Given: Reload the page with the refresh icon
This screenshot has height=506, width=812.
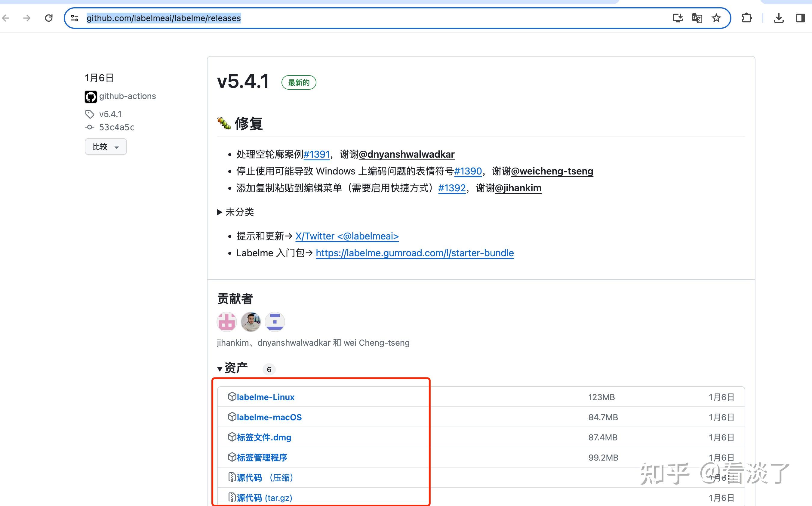Looking at the screenshot, I should (x=49, y=18).
